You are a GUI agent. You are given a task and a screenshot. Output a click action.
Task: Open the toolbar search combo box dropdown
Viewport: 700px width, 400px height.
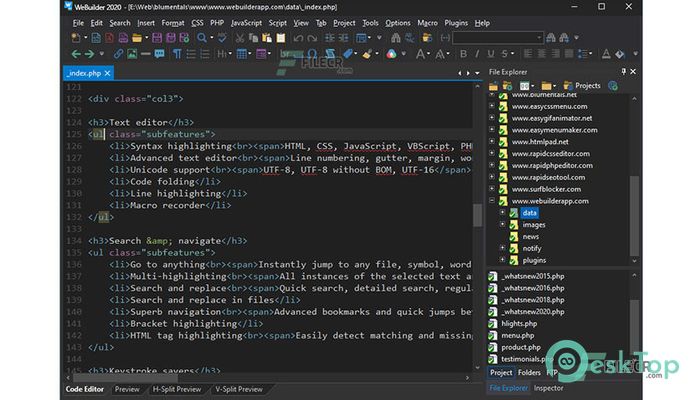coord(539,38)
